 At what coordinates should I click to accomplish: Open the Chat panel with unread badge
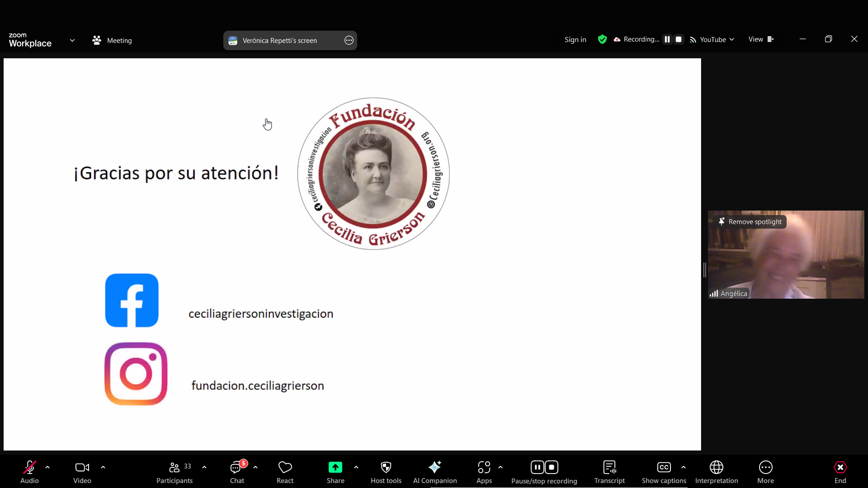tap(236, 471)
